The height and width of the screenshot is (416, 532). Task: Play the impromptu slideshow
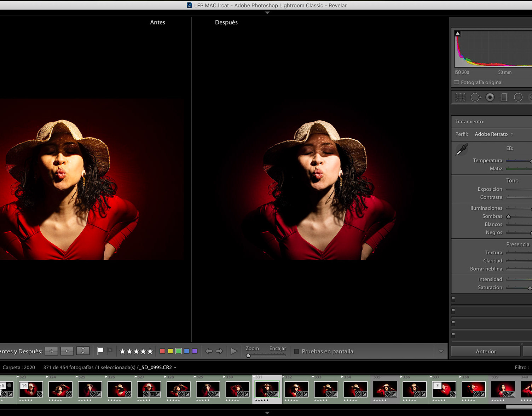(x=234, y=351)
